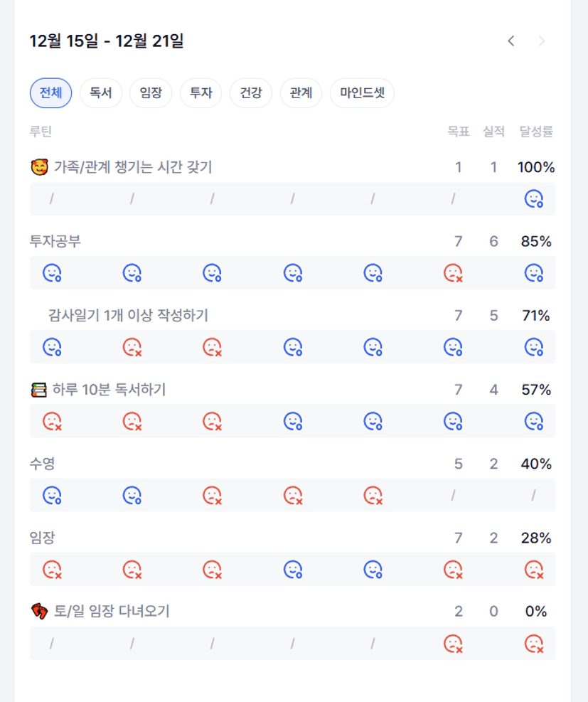This screenshot has width=588, height=702.
Task: Toggle first blue face in 투자공부 row
Action: point(52,273)
